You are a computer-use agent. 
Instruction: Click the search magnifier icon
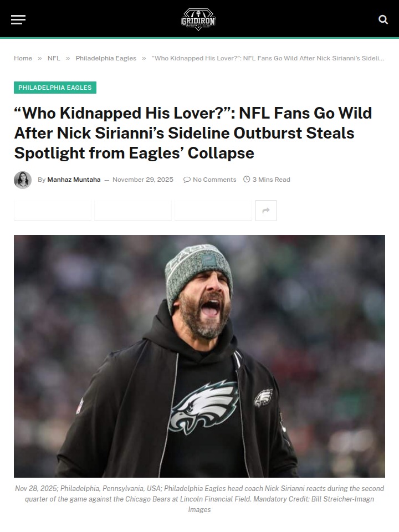pyautogui.click(x=383, y=19)
